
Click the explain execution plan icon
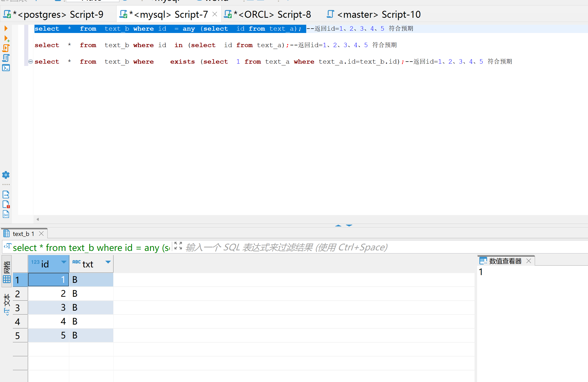pyautogui.click(x=6, y=58)
